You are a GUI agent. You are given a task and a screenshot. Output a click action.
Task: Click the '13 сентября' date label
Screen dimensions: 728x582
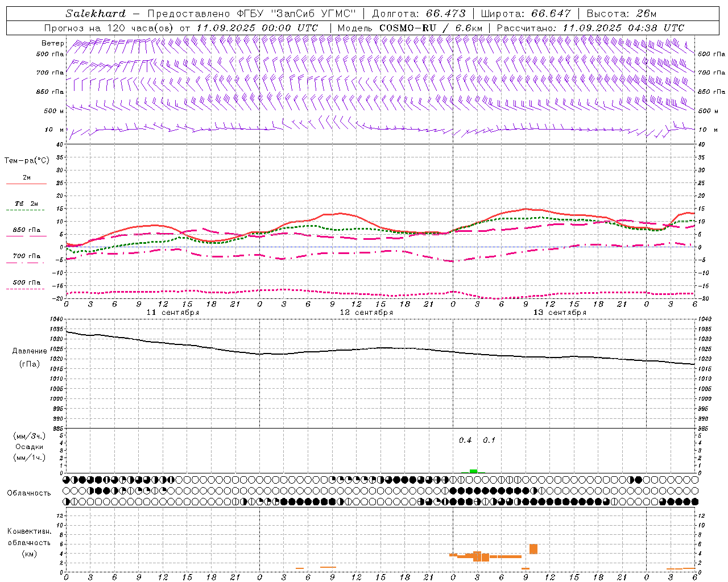pyautogui.click(x=560, y=313)
